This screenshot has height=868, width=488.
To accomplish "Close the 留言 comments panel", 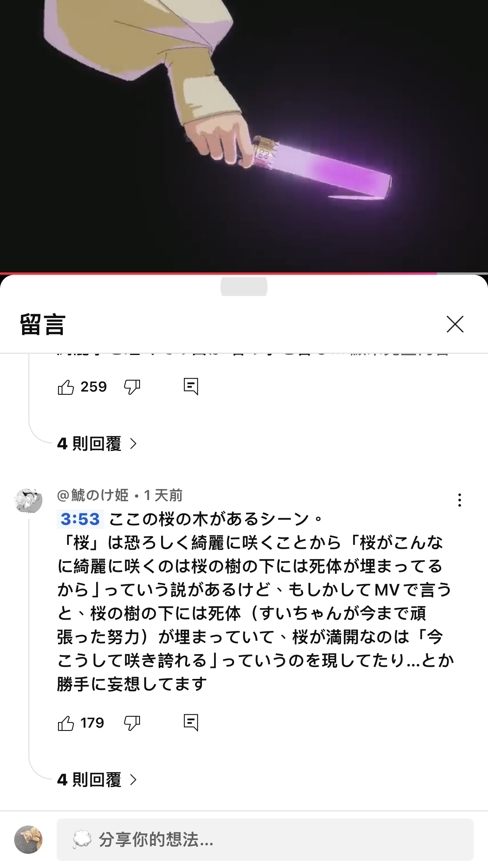I will (455, 324).
